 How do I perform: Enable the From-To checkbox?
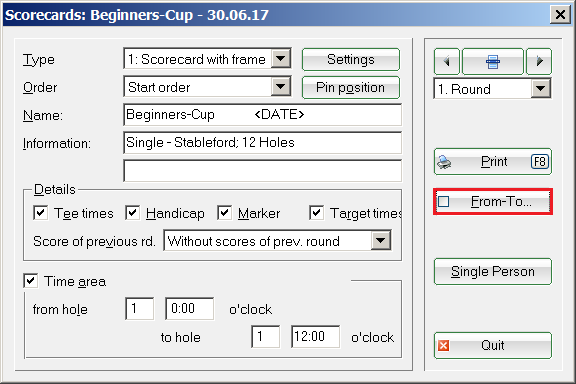coord(443,201)
